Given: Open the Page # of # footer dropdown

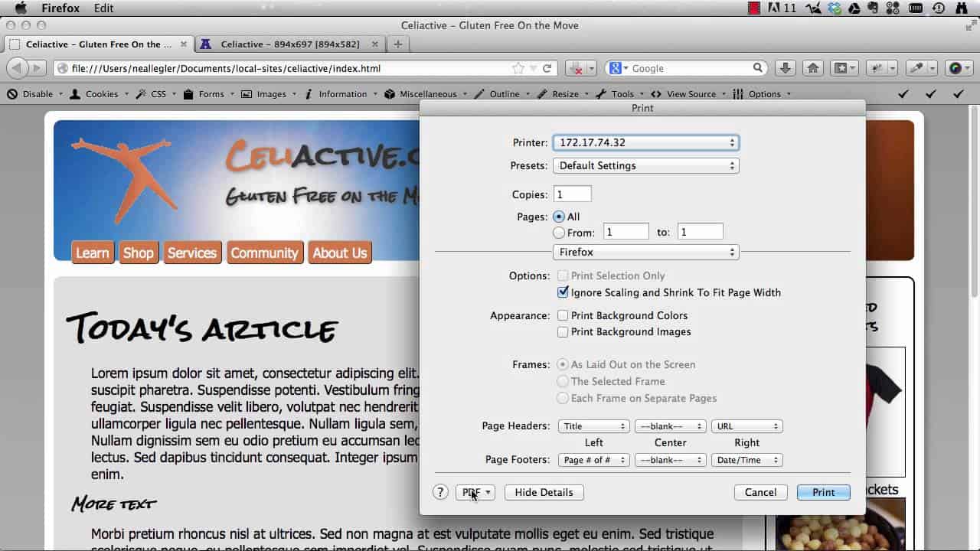Looking at the screenshot, I should coord(593,460).
